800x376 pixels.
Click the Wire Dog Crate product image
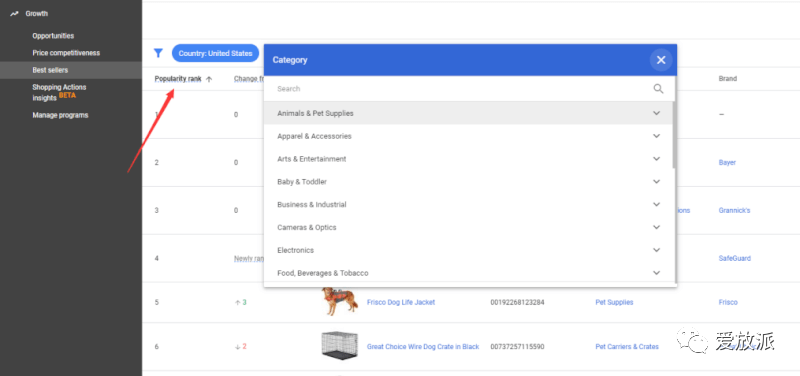pos(339,346)
